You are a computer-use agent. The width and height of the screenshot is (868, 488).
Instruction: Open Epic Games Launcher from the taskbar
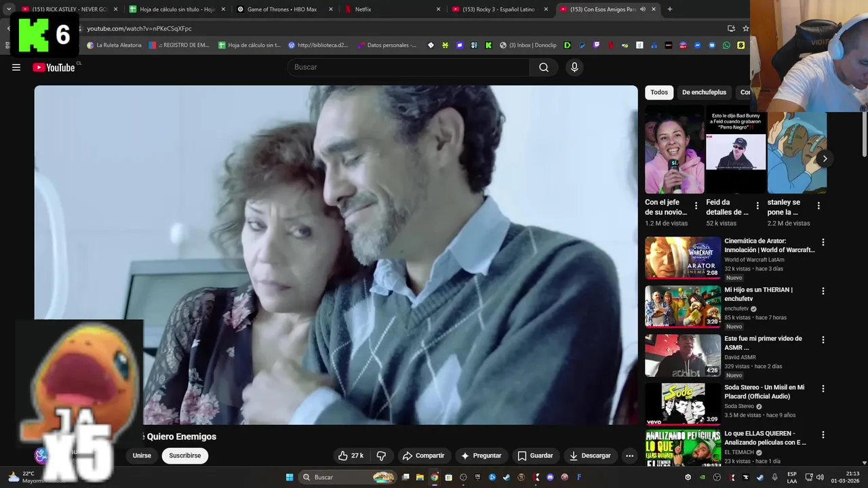point(477,477)
